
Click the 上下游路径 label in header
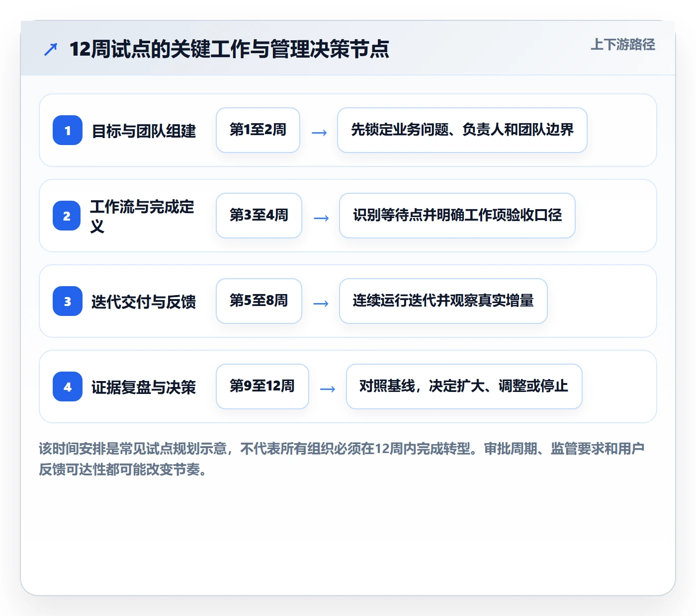623,45
